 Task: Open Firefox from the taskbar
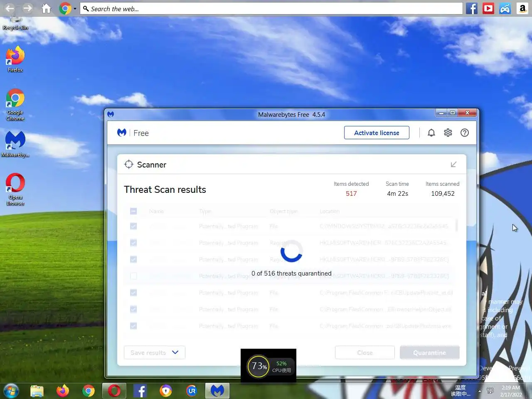[x=63, y=391]
